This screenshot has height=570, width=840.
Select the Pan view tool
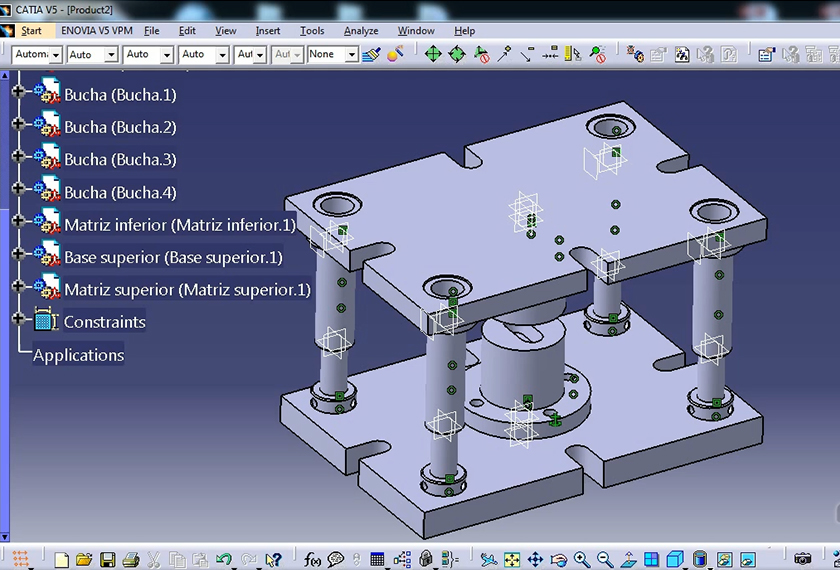tap(535, 560)
